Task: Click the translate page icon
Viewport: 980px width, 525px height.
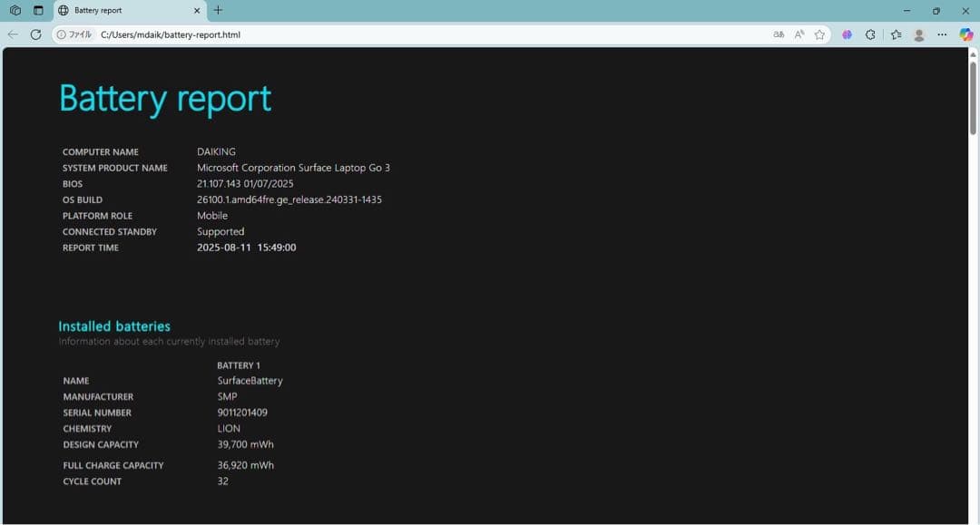Action: 779,34
